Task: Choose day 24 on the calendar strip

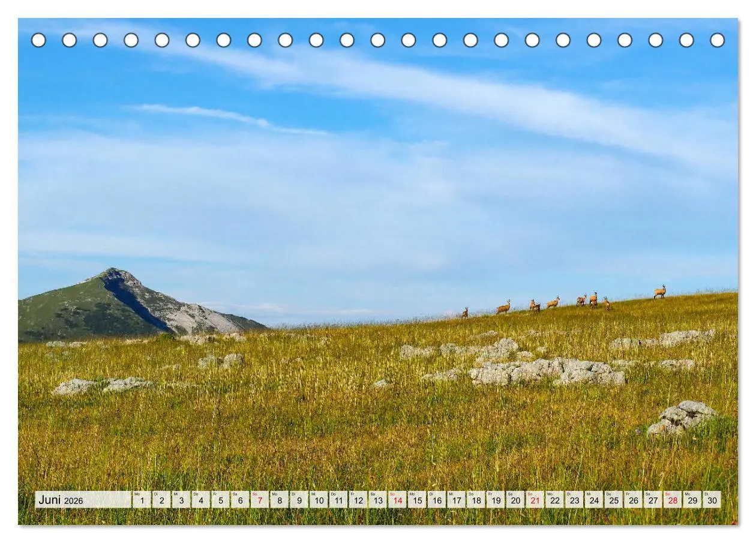Action: tap(594, 500)
